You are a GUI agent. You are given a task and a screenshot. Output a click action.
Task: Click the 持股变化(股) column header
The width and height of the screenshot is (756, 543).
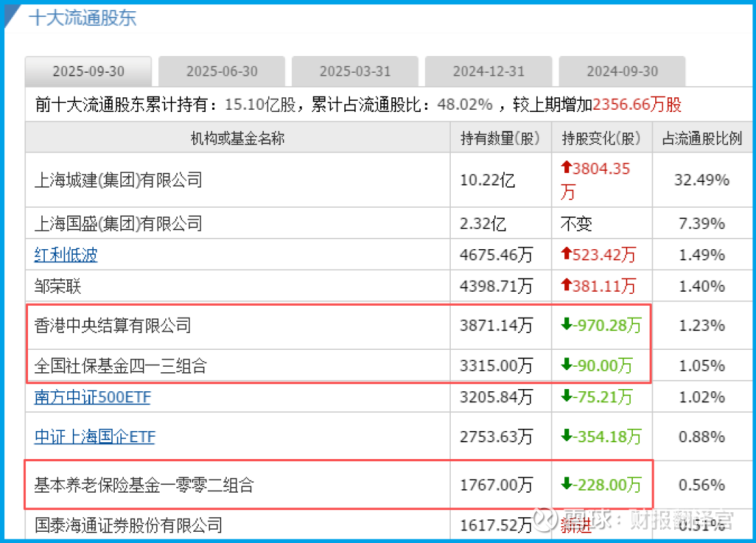601,139
